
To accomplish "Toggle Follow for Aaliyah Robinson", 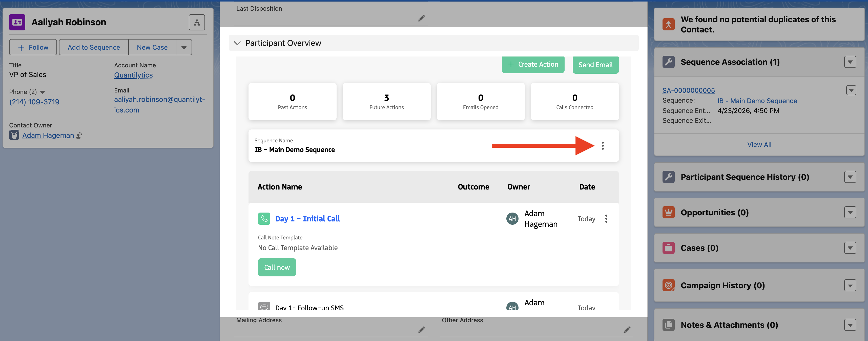I will pos(33,47).
